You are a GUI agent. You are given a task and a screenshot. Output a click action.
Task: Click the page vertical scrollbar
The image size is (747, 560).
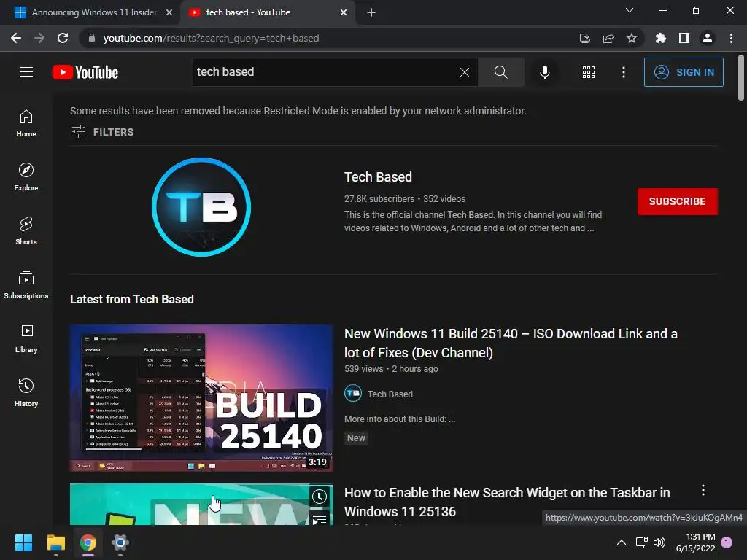(741, 77)
